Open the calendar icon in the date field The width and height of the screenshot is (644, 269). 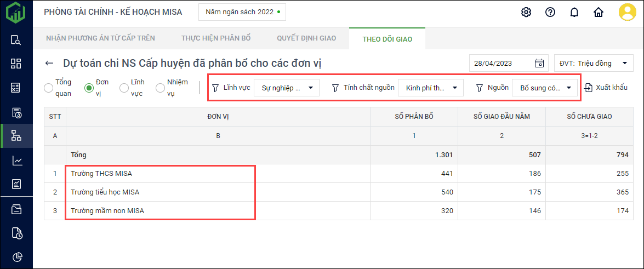click(x=539, y=63)
